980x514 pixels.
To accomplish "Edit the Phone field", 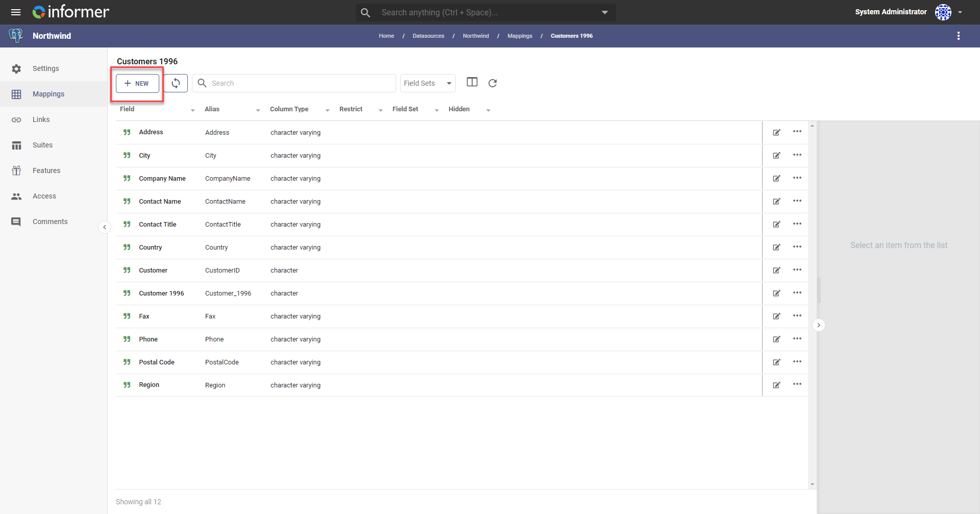I will tap(776, 339).
